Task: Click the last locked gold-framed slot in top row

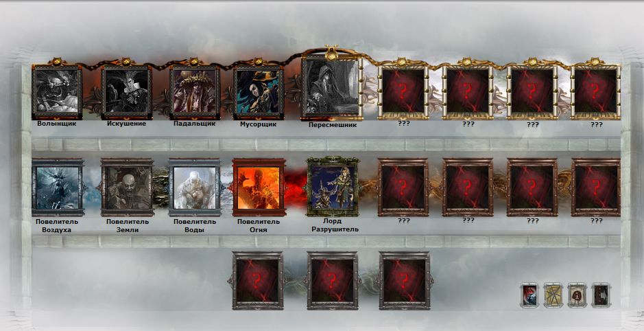Action: (x=596, y=91)
